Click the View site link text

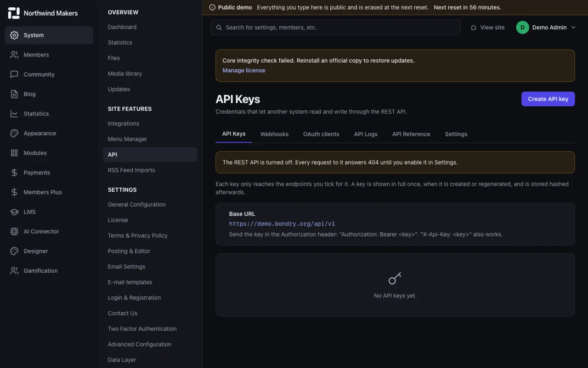(492, 28)
